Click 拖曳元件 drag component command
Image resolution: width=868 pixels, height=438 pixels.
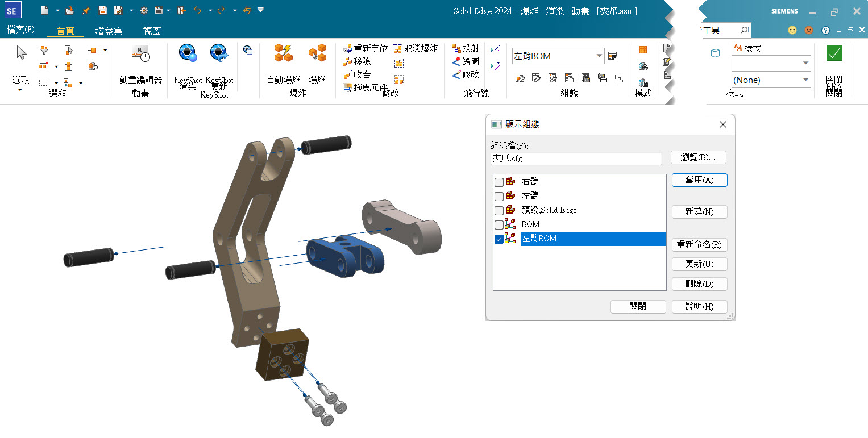click(366, 87)
